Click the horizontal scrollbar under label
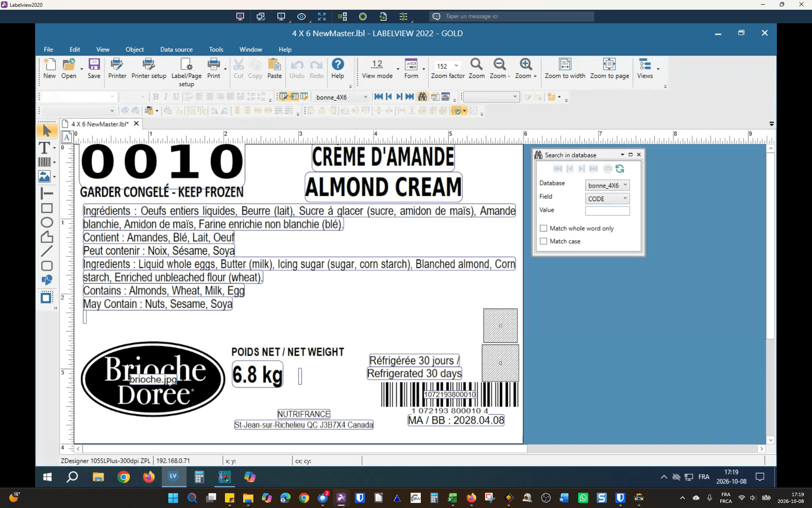Viewport: 812px width, 508px height. (304, 449)
